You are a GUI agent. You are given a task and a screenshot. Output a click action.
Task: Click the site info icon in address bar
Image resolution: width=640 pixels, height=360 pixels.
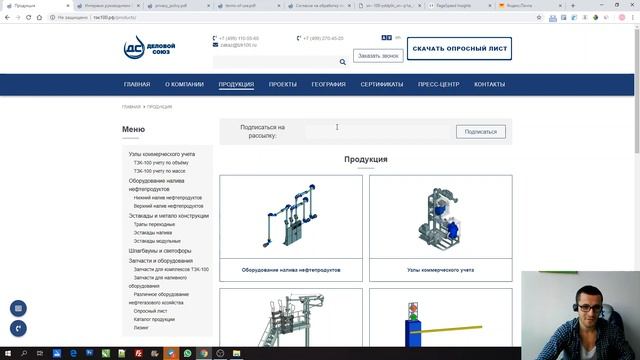tap(53, 18)
